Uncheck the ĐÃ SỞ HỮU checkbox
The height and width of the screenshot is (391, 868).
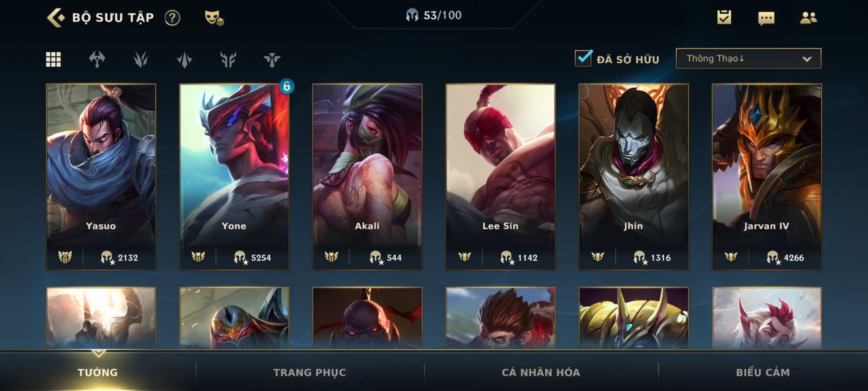coord(583,58)
